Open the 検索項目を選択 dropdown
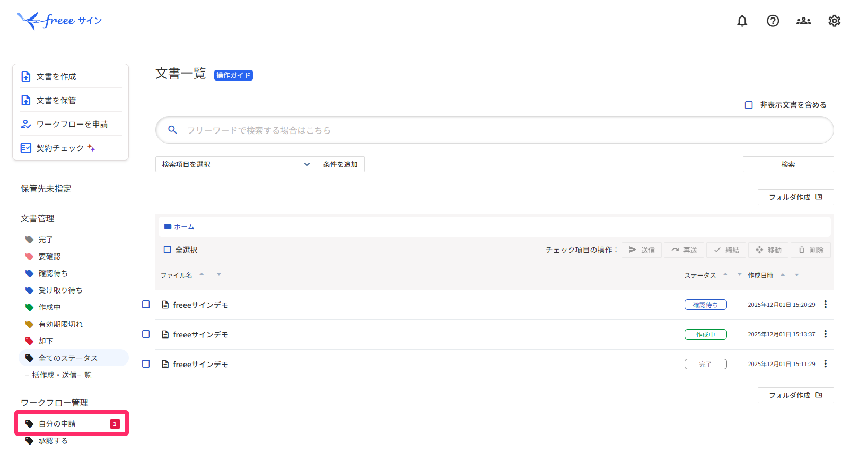This screenshot has width=868, height=453. 236,164
